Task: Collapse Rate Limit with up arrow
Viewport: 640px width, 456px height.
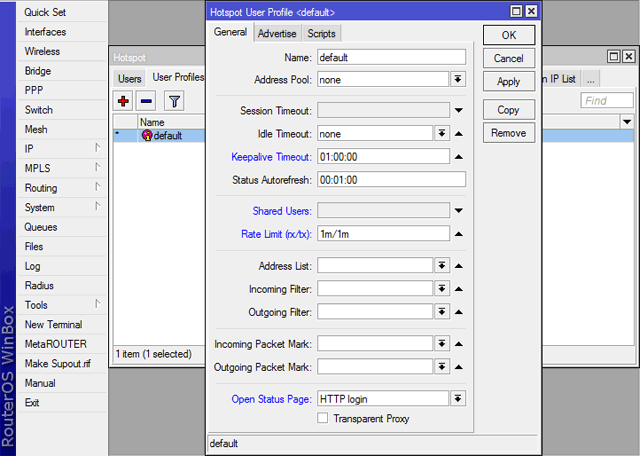Action: coord(459,234)
